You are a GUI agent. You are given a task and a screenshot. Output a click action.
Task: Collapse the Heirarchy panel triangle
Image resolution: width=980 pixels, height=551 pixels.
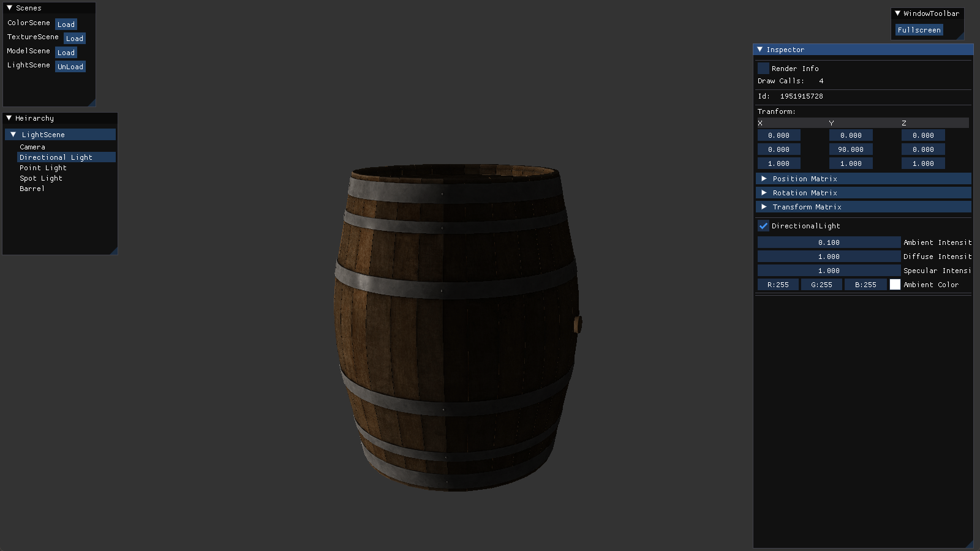coord(9,118)
